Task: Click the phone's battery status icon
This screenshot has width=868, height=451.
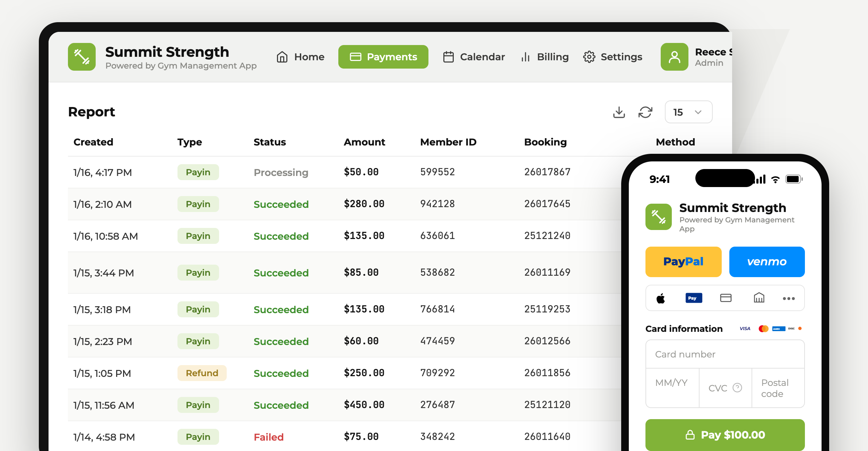Action: tap(794, 179)
